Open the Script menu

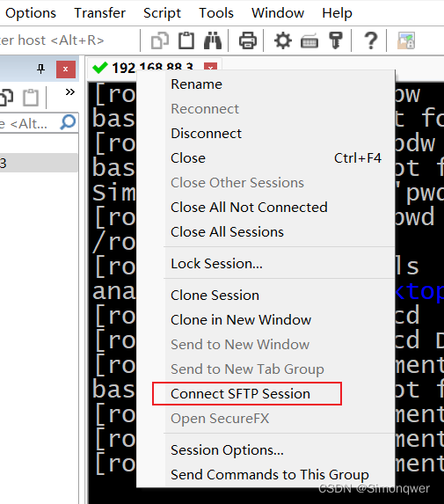coord(162,13)
